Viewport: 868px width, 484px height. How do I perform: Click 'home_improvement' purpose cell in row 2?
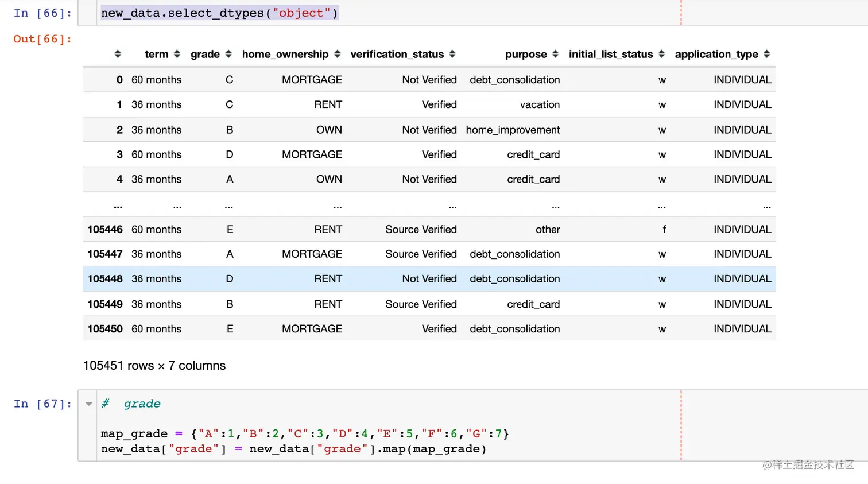point(513,130)
